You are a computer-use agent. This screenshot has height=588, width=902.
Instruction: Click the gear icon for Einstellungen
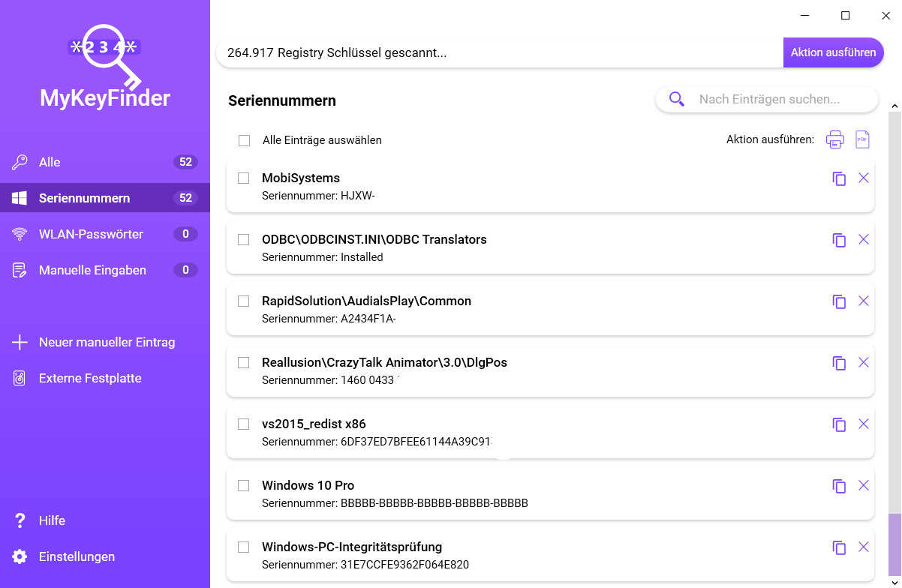pyautogui.click(x=20, y=556)
